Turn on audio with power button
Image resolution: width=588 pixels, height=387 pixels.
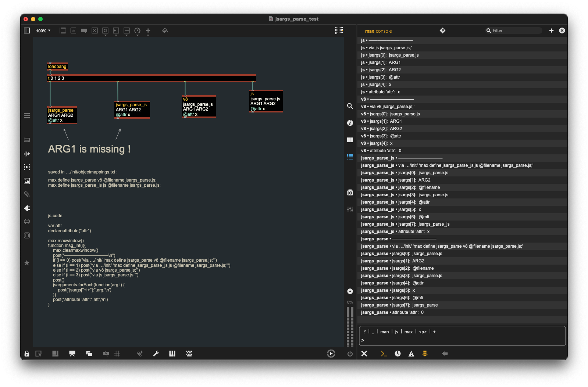[x=350, y=354]
